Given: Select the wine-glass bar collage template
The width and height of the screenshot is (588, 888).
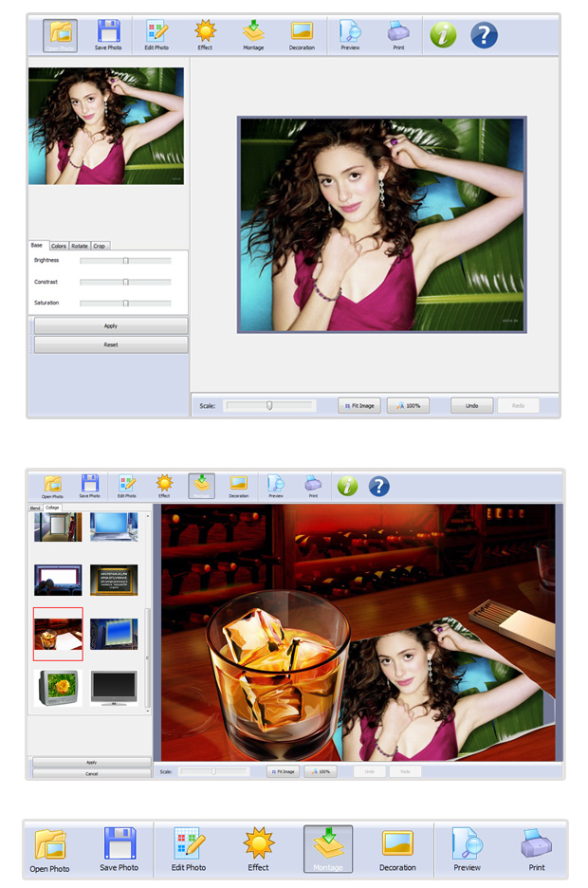Looking at the screenshot, I should 58,634.
